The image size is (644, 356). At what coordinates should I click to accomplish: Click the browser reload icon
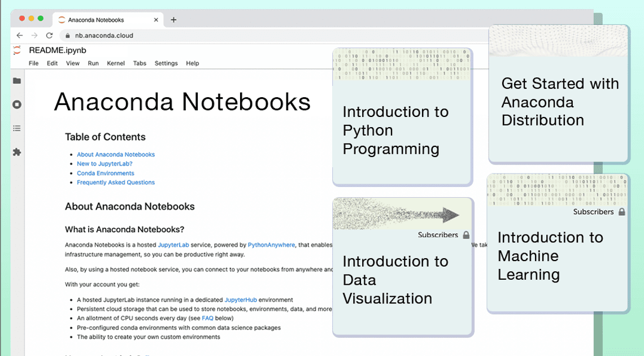point(49,35)
